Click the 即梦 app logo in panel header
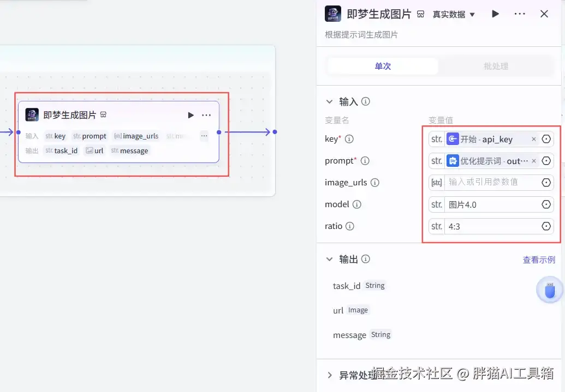This screenshot has width=565, height=392. (332, 14)
